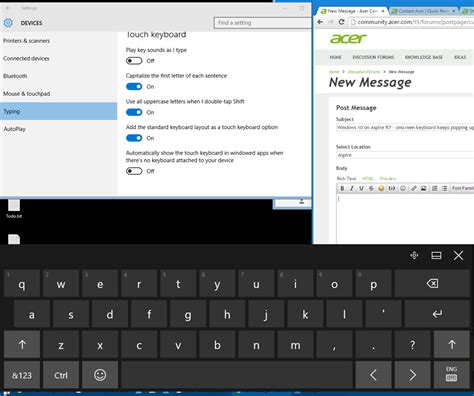
Task: Click the browser address bar
Action: coord(411,22)
